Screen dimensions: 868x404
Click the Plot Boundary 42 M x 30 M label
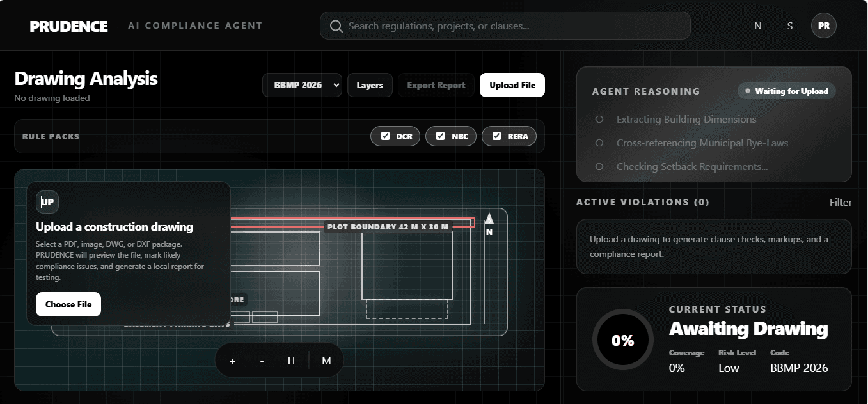pos(388,227)
